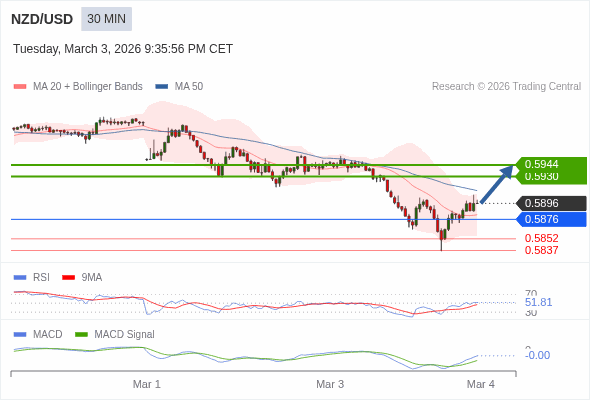The width and height of the screenshot is (590, 400).
Task: Click the blue RSI legend swatch
Action: point(20,278)
